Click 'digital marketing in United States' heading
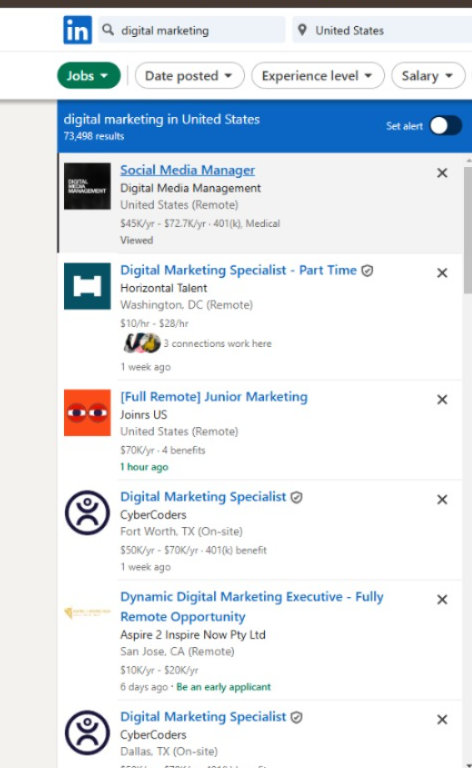 click(162, 119)
